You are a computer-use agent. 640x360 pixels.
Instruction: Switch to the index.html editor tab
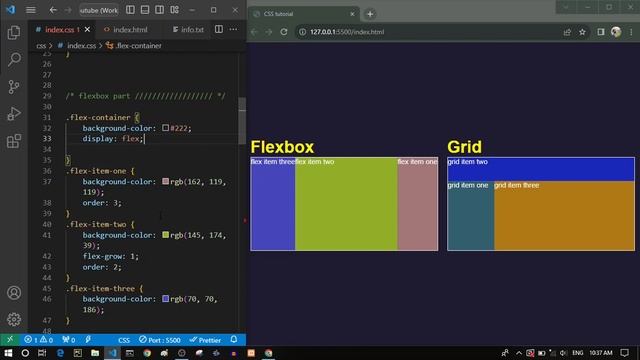[x=130, y=29]
